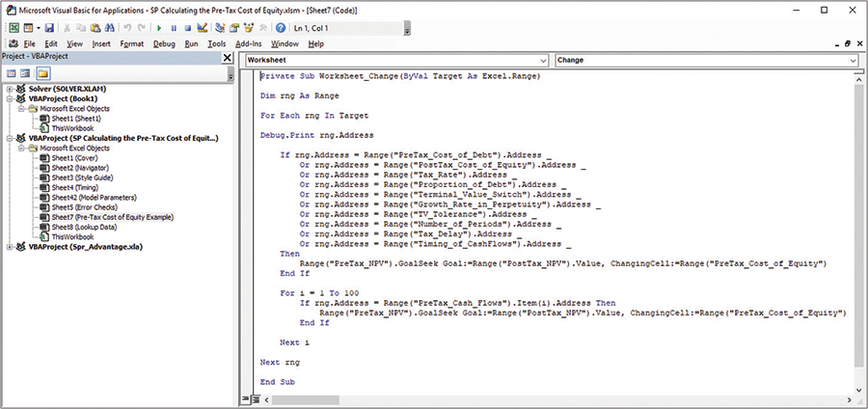This screenshot has height=409, width=868.
Task: Open Help with the question mark icon
Action: tap(279, 28)
